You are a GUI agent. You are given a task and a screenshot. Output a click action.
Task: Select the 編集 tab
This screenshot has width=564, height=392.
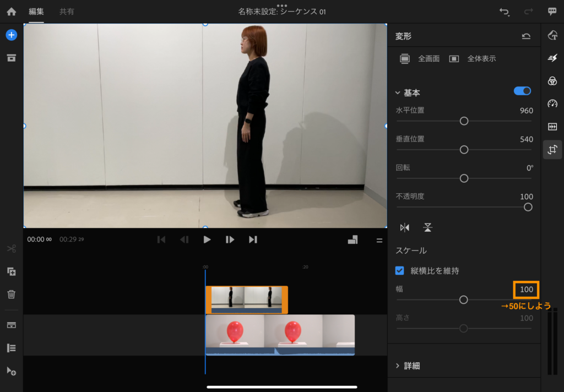[x=36, y=12]
